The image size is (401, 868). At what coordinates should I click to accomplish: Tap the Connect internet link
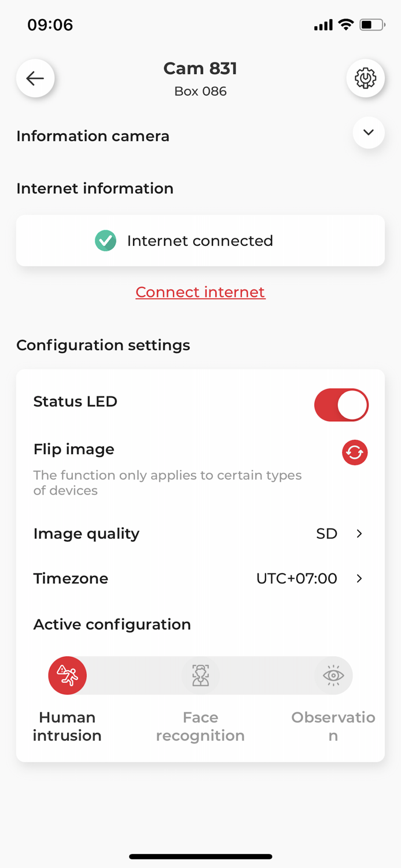(x=200, y=292)
